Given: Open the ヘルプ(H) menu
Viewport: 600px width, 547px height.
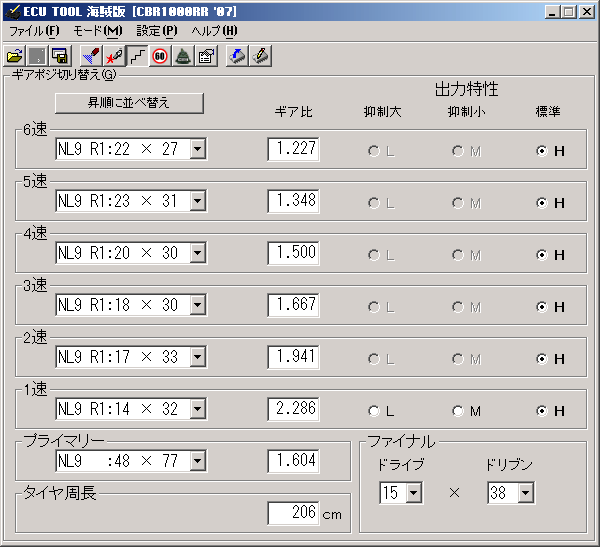Looking at the screenshot, I should (214, 31).
